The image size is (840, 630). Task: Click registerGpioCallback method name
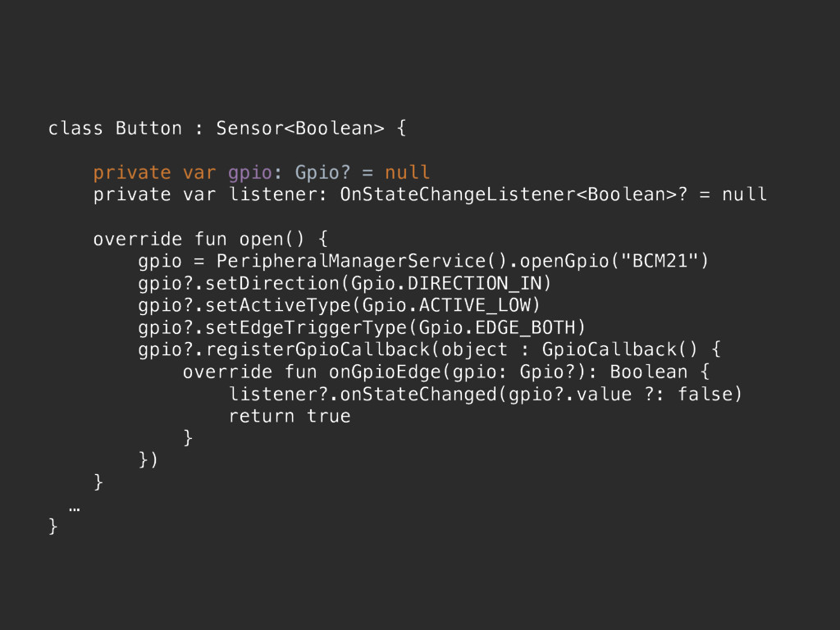click(x=317, y=349)
